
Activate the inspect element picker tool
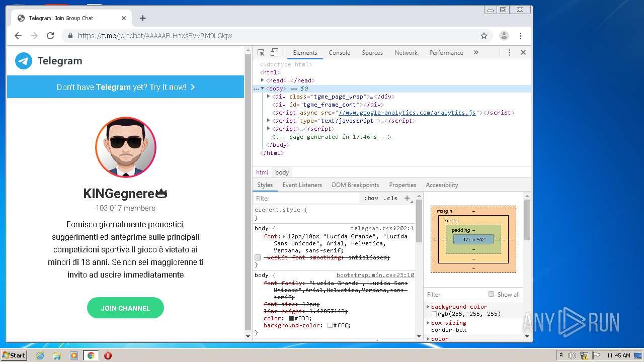coord(261,52)
